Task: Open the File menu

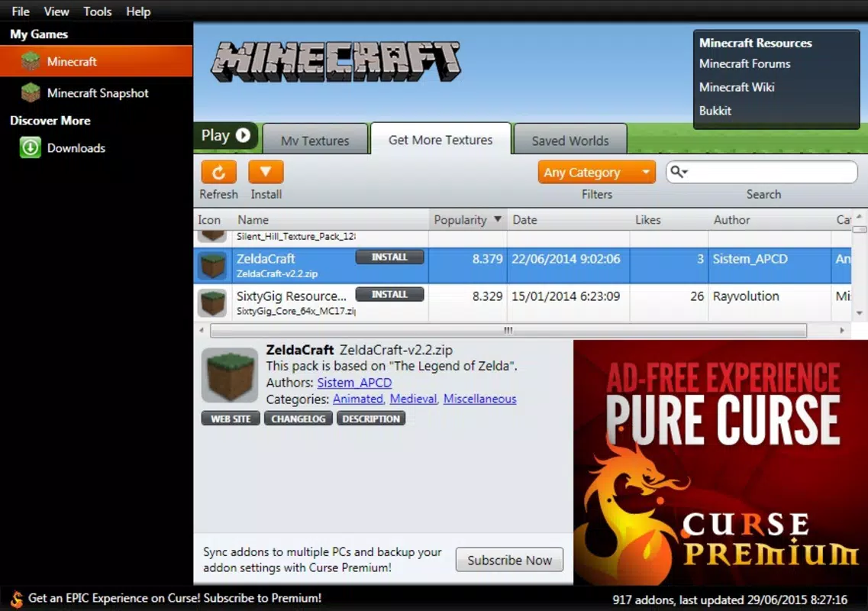Action: (21, 11)
